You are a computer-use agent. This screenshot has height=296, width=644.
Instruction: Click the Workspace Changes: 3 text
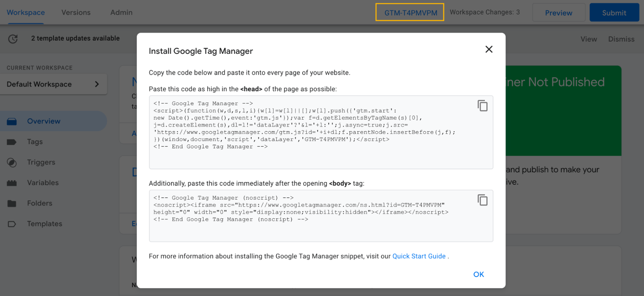pyautogui.click(x=485, y=12)
